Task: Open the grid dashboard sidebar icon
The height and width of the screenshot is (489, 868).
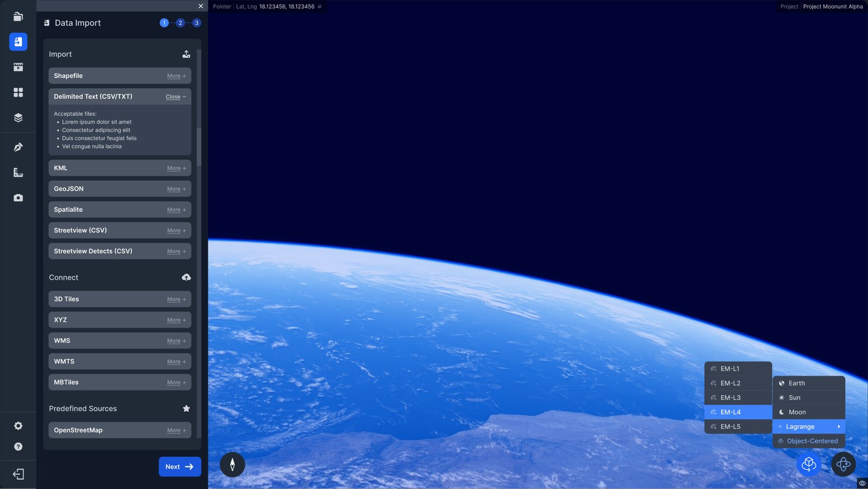Action: click(x=18, y=92)
